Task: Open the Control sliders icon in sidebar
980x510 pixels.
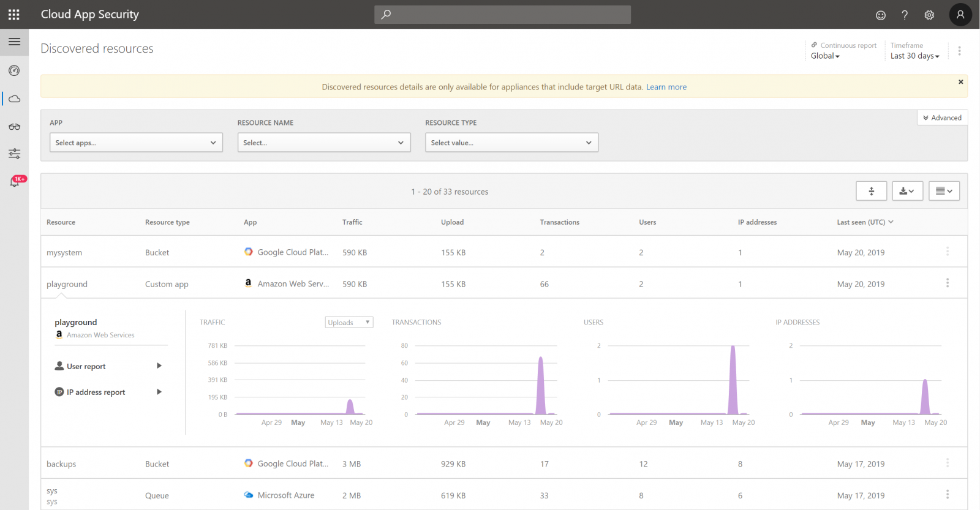Action: click(x=14, y=154)
